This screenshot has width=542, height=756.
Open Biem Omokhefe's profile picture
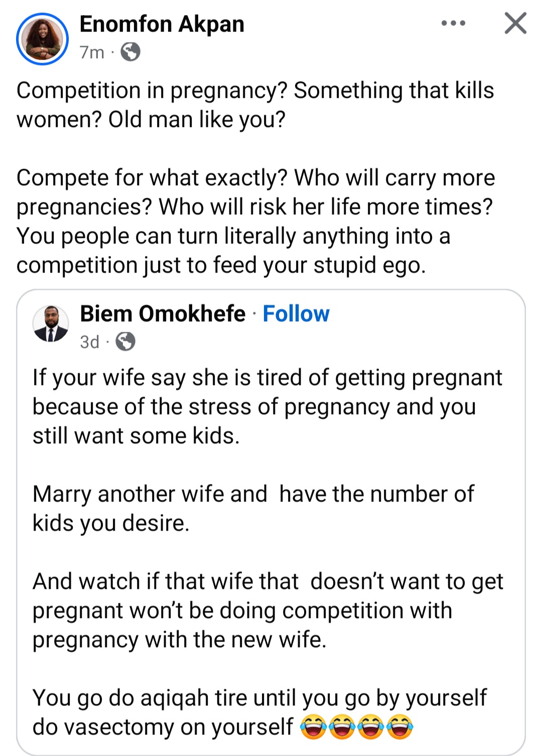50,324
